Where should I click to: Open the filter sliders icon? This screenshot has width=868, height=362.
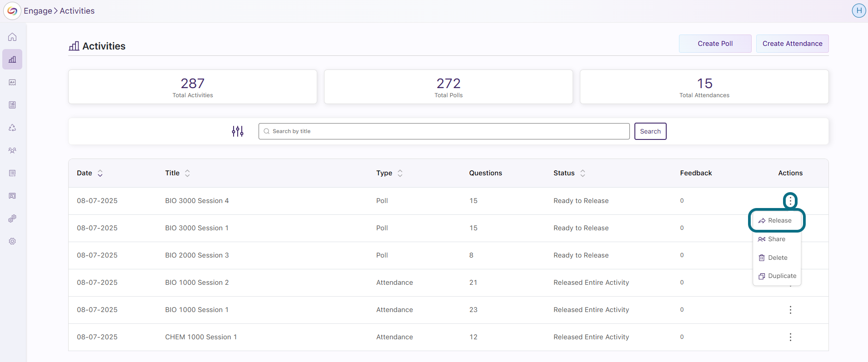tap(238, 131)
